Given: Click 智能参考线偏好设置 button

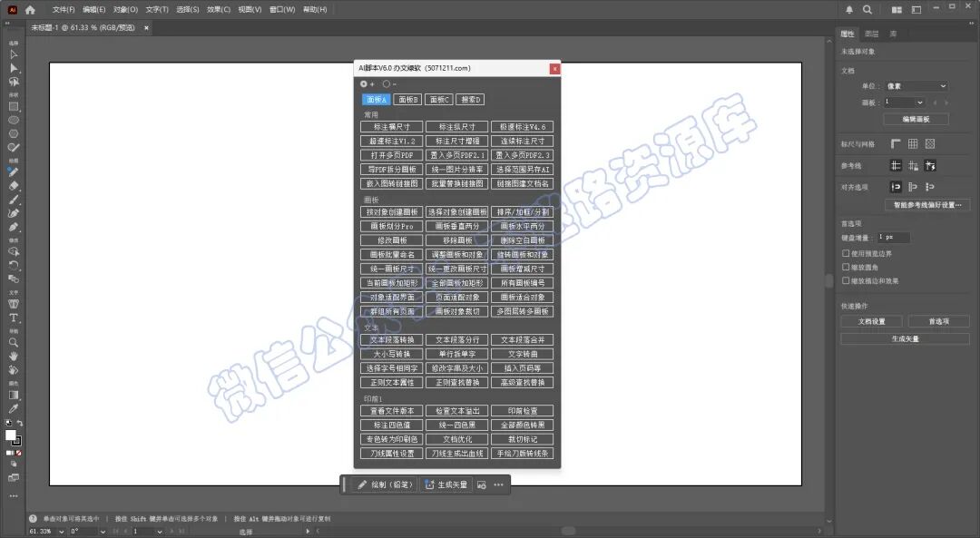Looking at the screenshot, I should point(927,205).
